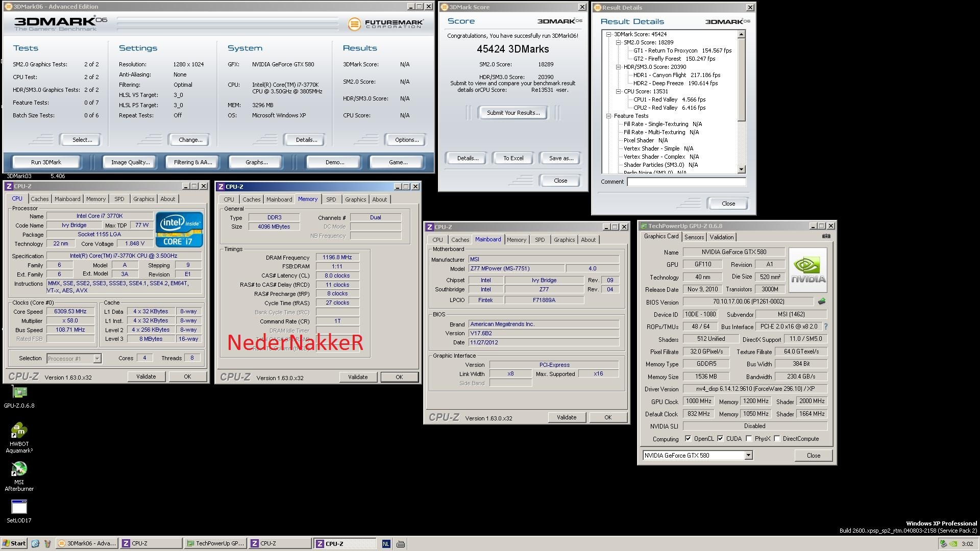The image size is (980, 551).
Task: Collapse the Feature Tests tree node
Action: (x=608, y=116)
